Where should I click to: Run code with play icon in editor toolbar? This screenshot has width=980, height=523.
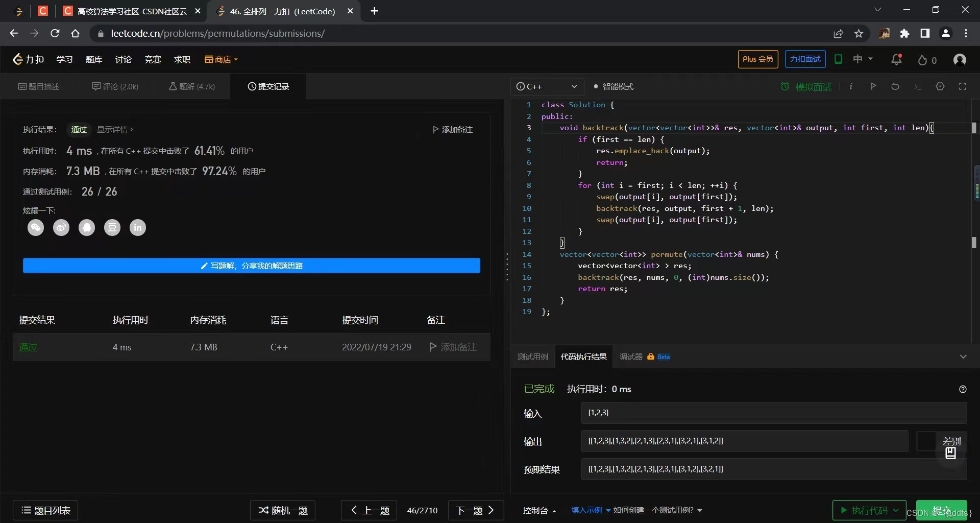[x=873, y=86]
